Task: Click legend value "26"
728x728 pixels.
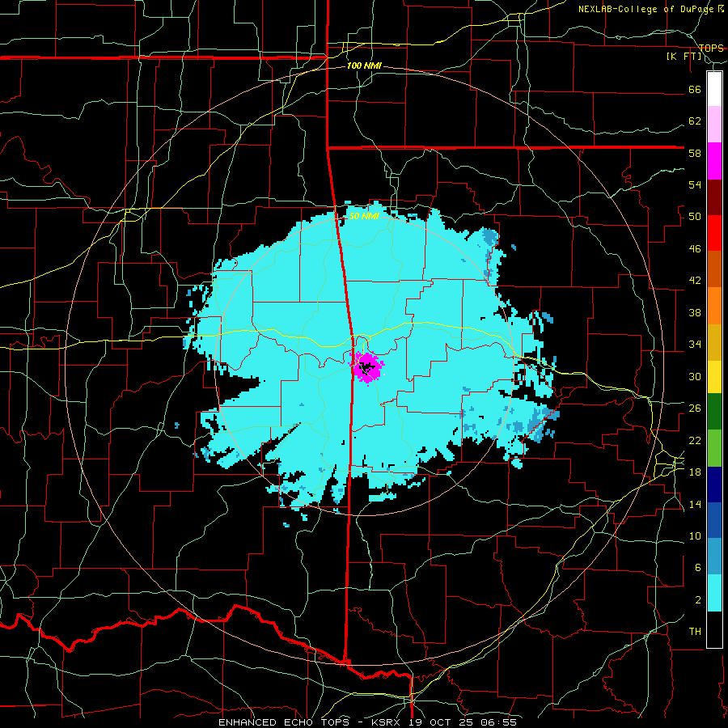Action: tap(695, 408)
